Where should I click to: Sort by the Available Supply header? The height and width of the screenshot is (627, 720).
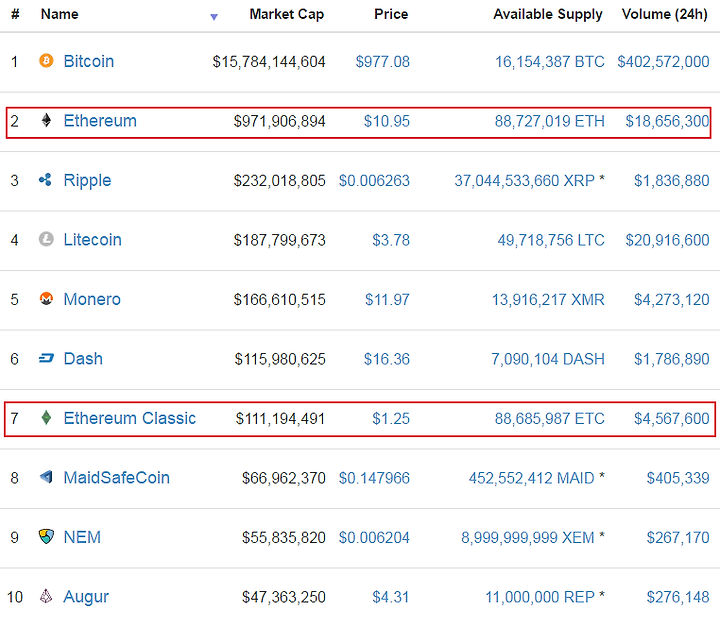point(547,15)
